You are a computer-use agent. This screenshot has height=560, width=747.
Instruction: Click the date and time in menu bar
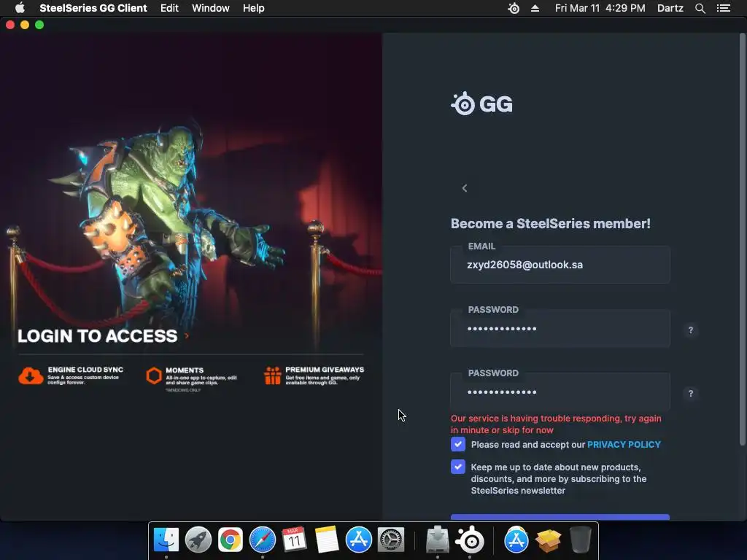tap(600, 8)
